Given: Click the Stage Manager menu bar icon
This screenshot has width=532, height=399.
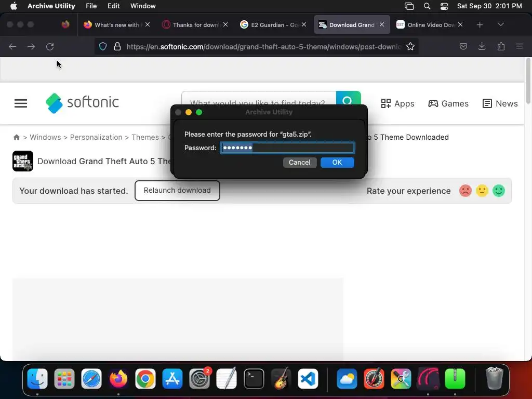Looking at the screenshot, I should click(409, 6).
